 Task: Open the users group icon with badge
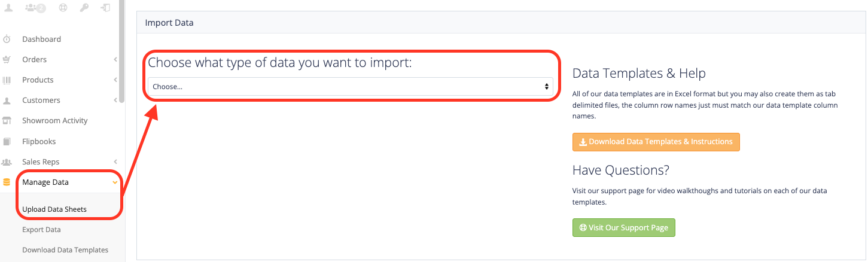click(x=35, y=8)
